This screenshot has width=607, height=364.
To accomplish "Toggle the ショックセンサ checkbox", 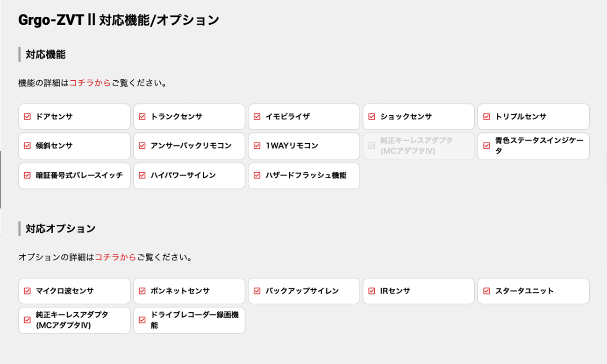I will point(372,117).
